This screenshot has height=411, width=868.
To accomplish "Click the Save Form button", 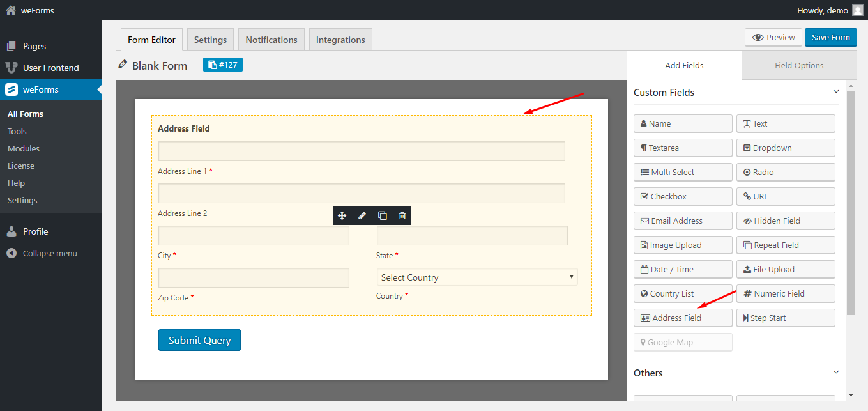I will click(x=830, y=37).
